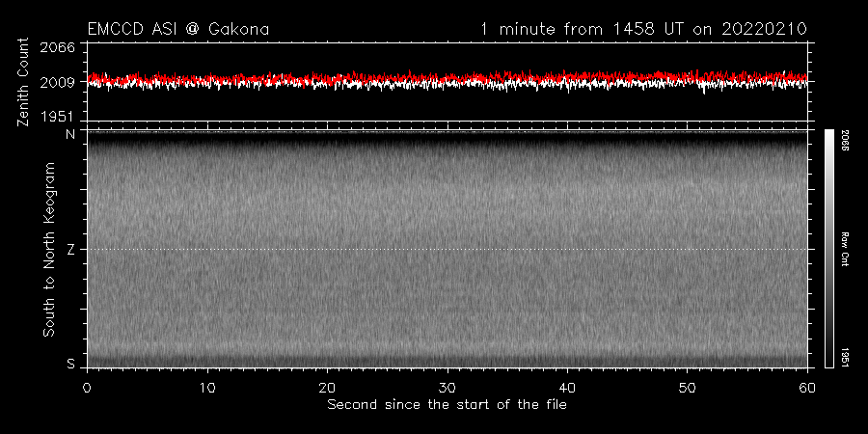Click the red and white zenith count trace

click(447, 80)
